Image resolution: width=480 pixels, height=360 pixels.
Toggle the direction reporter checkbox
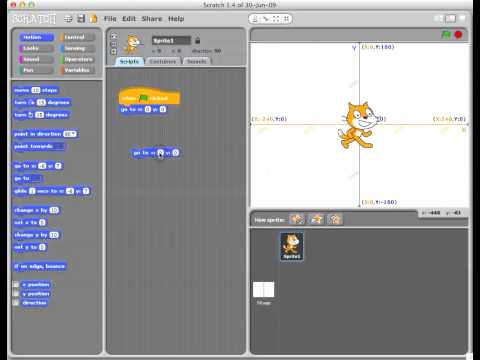[16, 303]
